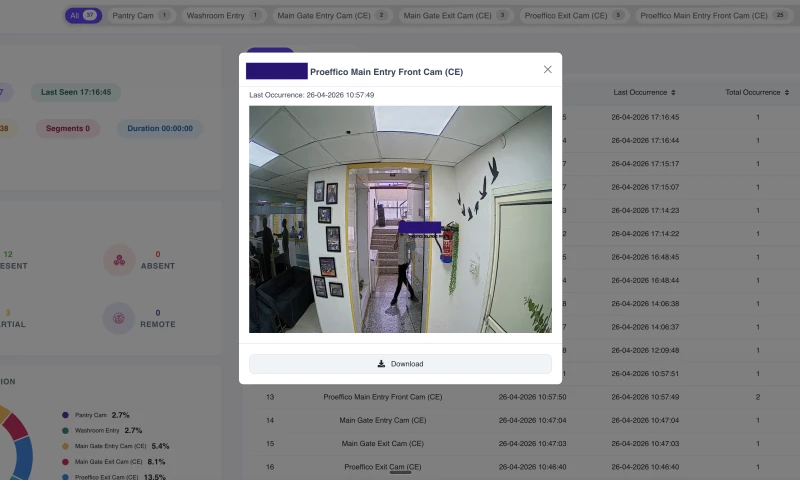Open the entry camera snapshot image
800x480 pixels.
[400, 219]
